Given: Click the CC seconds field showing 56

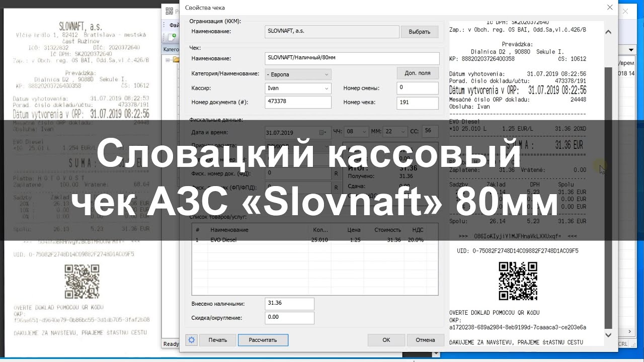Looking at the screenshot, I should [x=430, y=131].
